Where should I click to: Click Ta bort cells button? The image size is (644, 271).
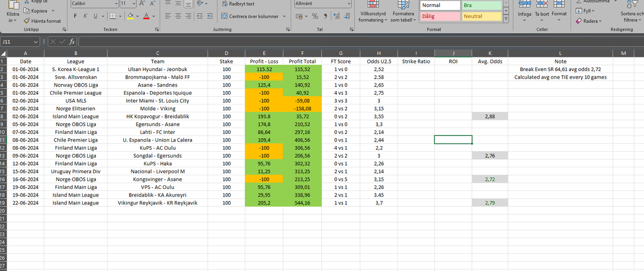pyautogui.click(x=542, y=12)
